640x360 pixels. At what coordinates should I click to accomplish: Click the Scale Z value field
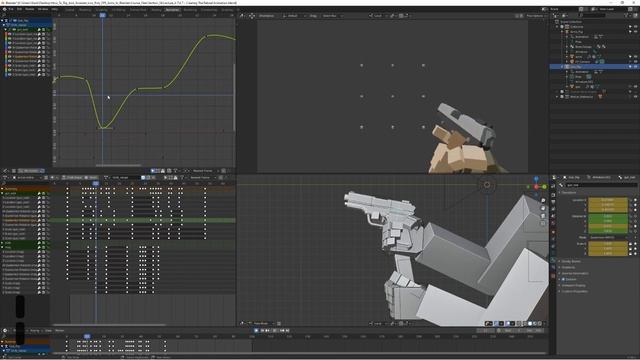[x=608, y=253]
